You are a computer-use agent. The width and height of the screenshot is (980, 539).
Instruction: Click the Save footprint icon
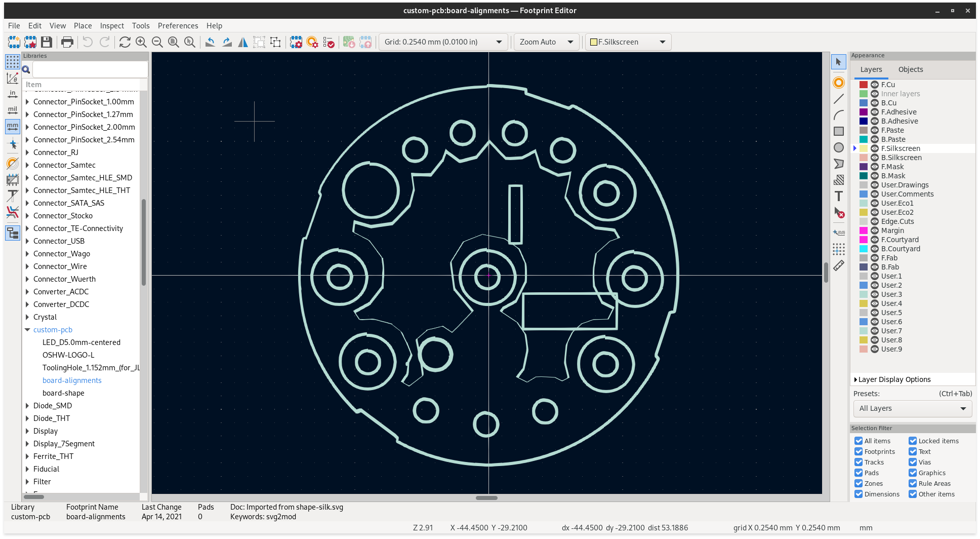tap(47, 42)
